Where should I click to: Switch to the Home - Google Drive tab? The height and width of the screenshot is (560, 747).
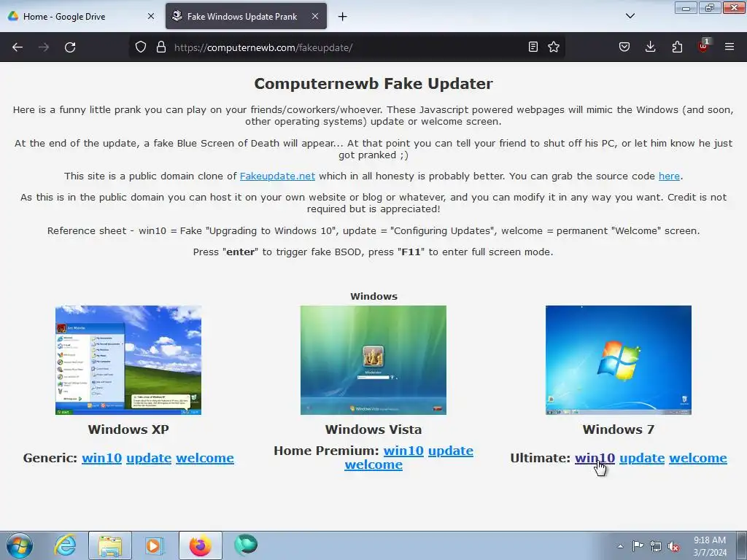tap(82, 16)
